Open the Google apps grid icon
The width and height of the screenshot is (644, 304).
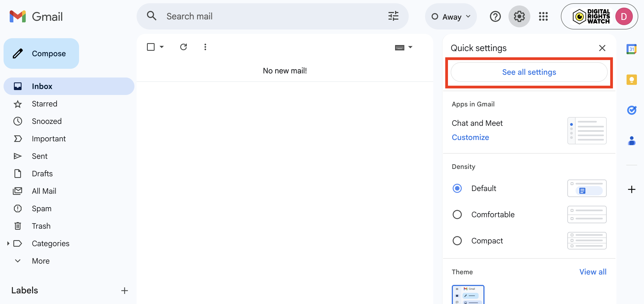click(543, 16)
